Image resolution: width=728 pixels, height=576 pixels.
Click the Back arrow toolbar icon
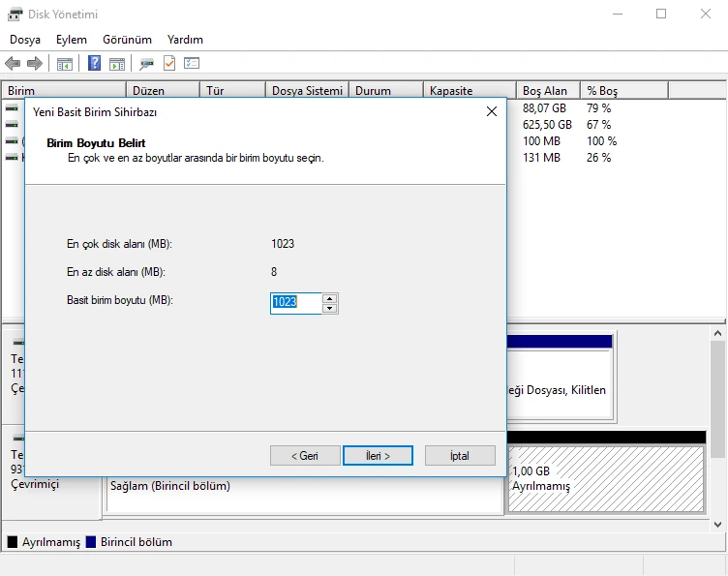tap(13, 63)
